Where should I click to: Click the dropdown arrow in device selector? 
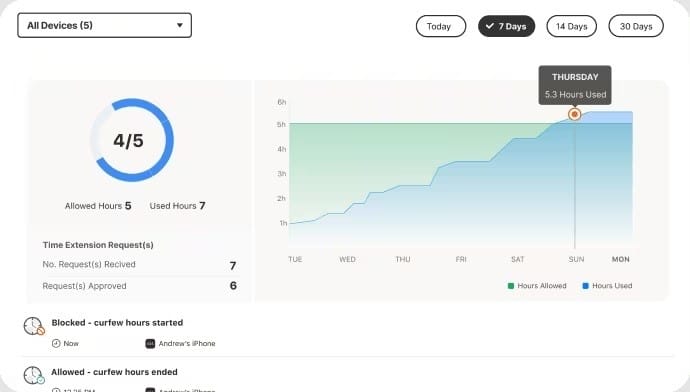tap(180, 25)
